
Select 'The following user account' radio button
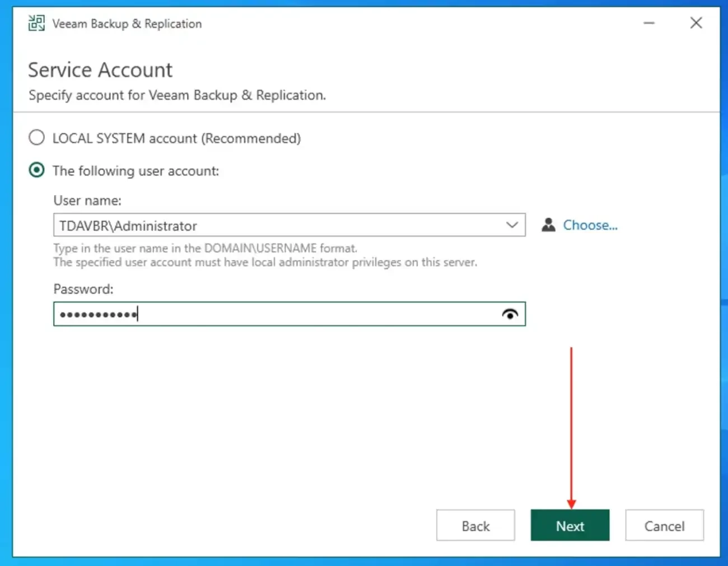pyautogui.click(x=37, y=170)
